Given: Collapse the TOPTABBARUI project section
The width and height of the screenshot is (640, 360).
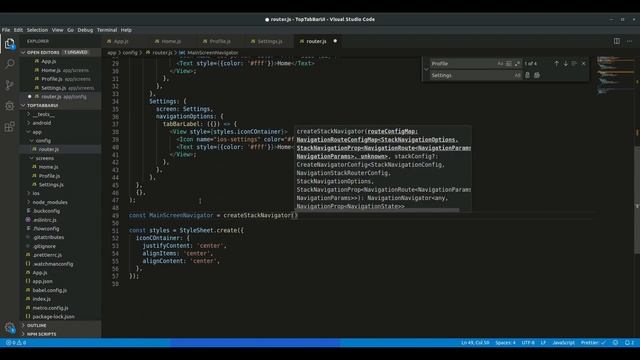Looking at the screenshot, I should tap(60, 105).
